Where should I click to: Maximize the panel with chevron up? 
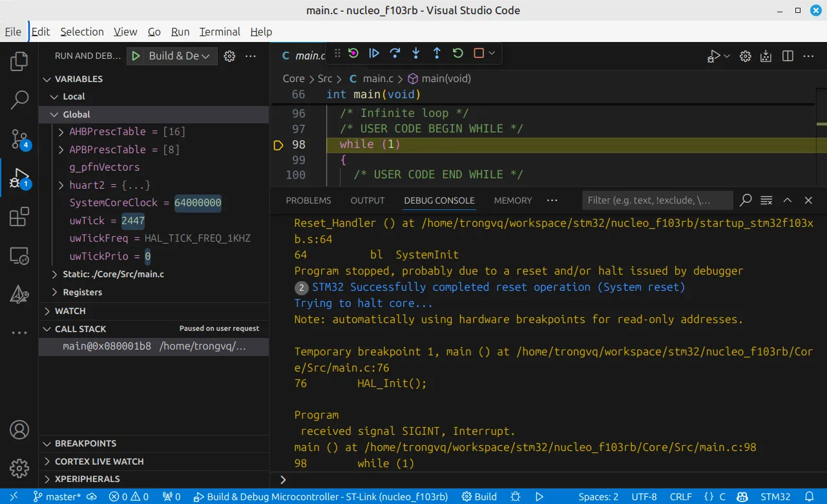(788, 200)
